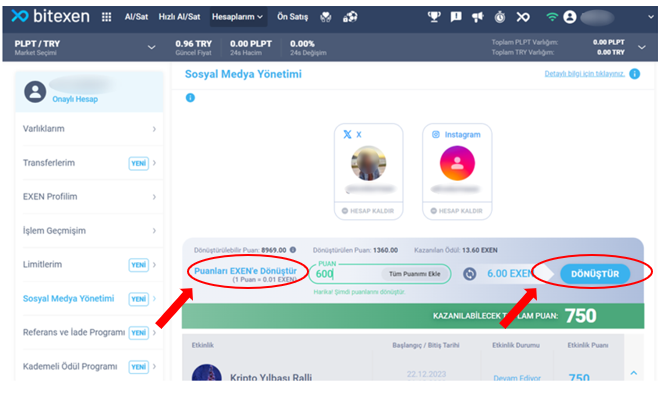The height and width of the screenshot is (397, 664).
Task: Collapse the Kripto Yılbaşı Ralli event row
Action: (x=634, y=373)
